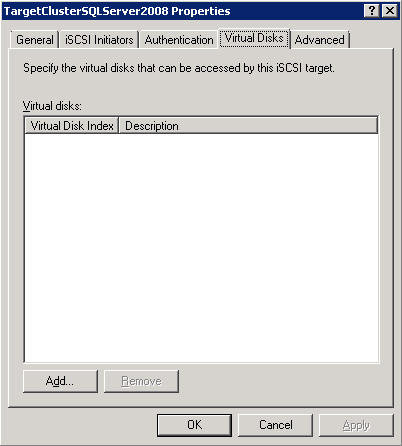The image size is (402, 446).
Task: Go to the Authentication tab
Action: click(x=179, y=40)
